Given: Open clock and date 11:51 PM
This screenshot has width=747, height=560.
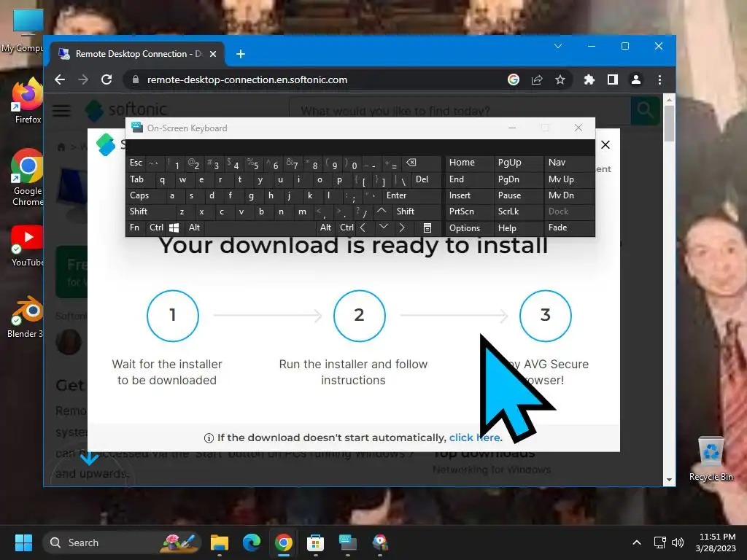Looking at the screenshot, I should coord(716,542).
